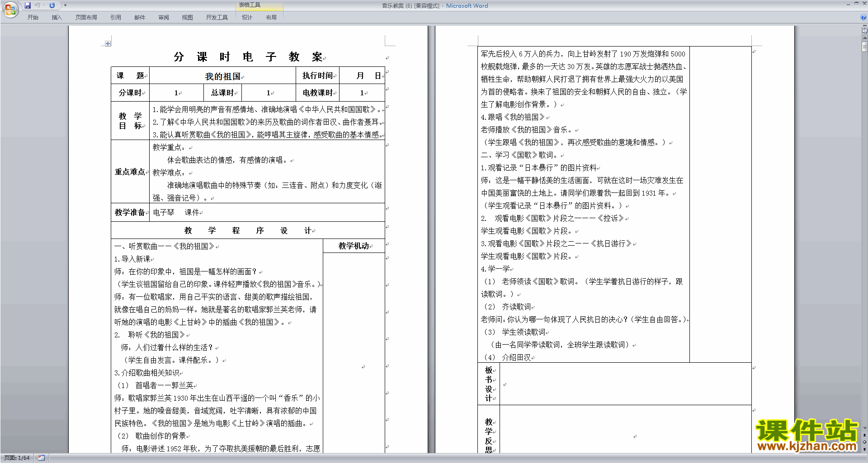Click the line （4）介绍田汉
Viewport: 868px width, 463px height.
click(x=508, y=357)
